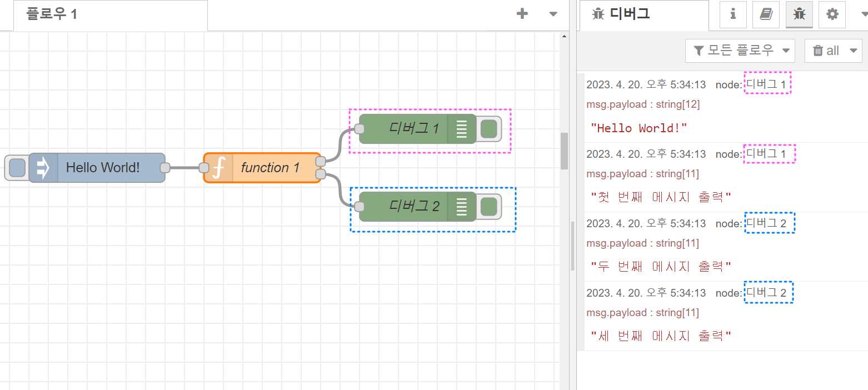
Task: Select the 디버그 1 node
Action: (418, 129)
